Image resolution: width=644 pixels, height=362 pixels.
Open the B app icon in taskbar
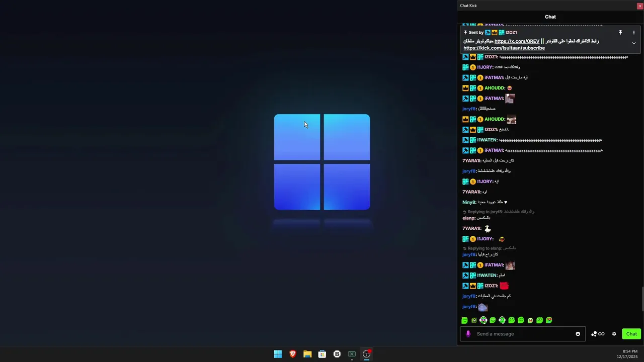pyautogui.click(x=337, y=354)
